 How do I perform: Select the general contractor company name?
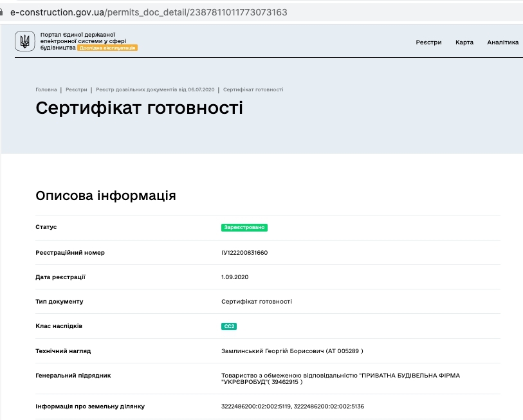point(340,379)
